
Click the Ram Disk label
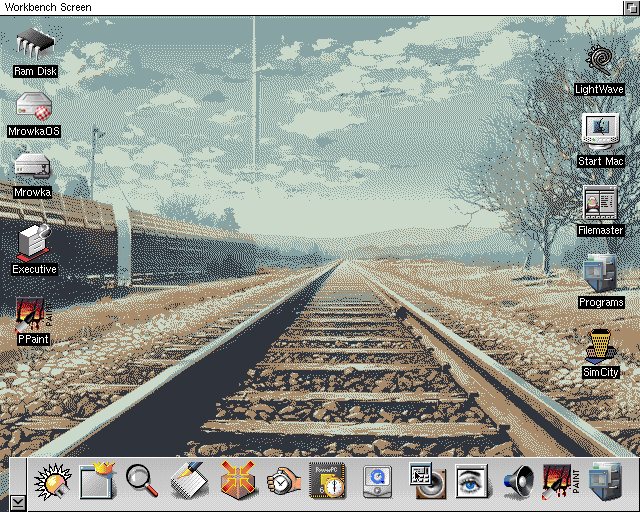(35, 71)
